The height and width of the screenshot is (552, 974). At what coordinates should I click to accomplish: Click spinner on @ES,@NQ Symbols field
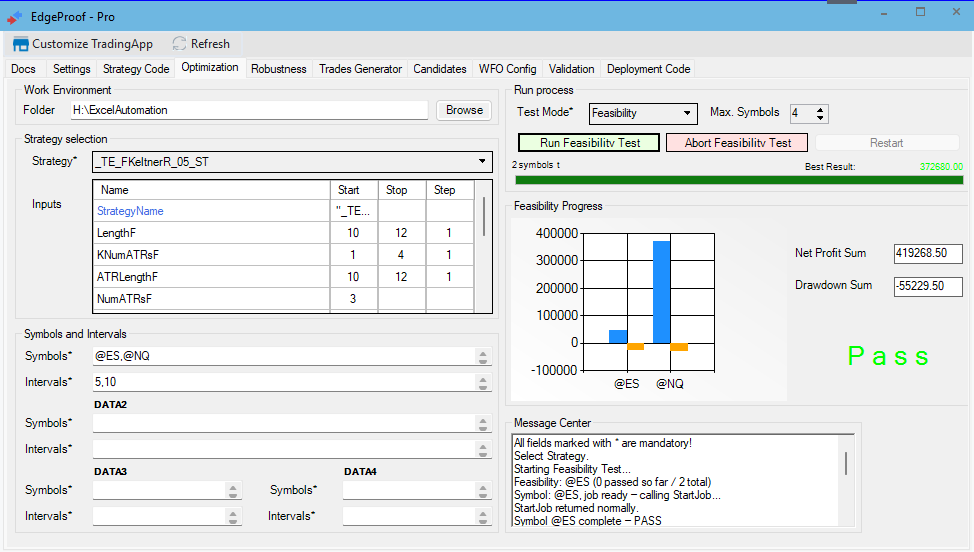click(x=483, y=356)
